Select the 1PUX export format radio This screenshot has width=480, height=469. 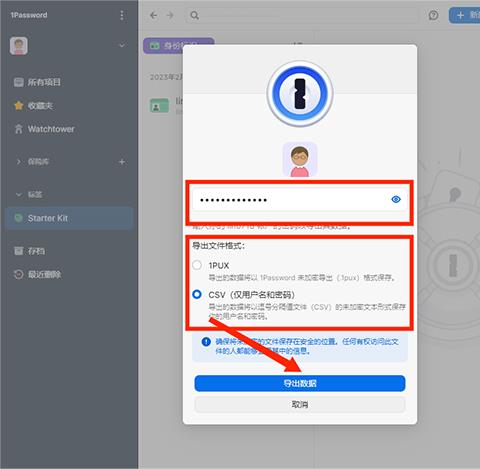click(x=197, y=265)
